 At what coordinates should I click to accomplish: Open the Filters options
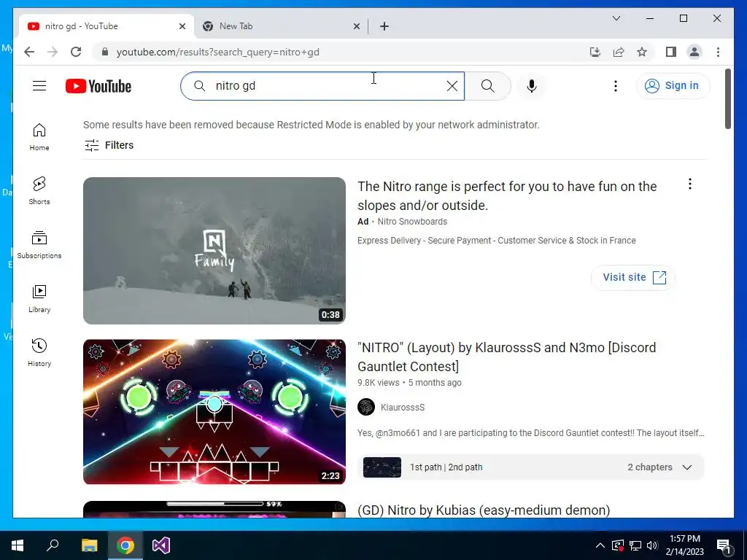coord(109,145)
